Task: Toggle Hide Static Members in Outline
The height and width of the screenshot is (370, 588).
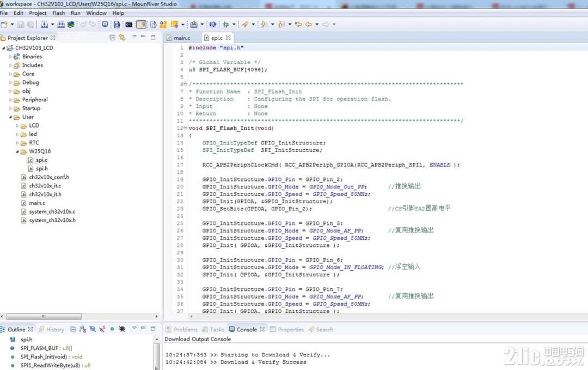Action: click(102, 330)
